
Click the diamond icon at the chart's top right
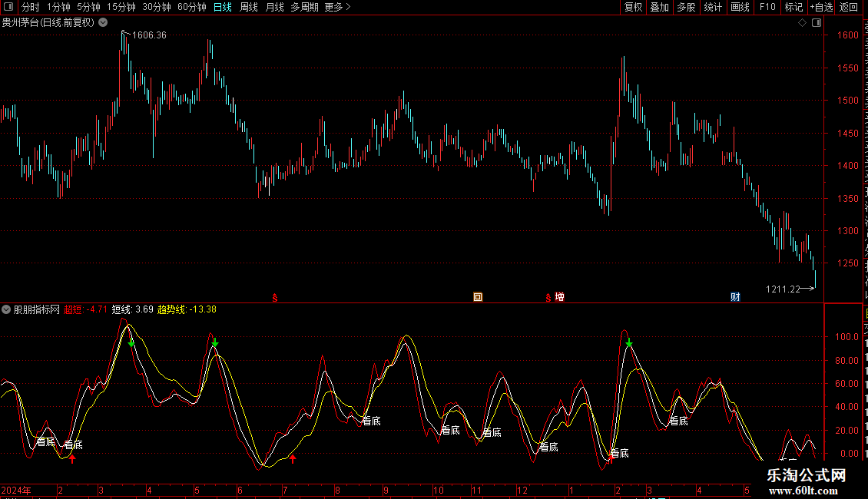coord(802,23)
